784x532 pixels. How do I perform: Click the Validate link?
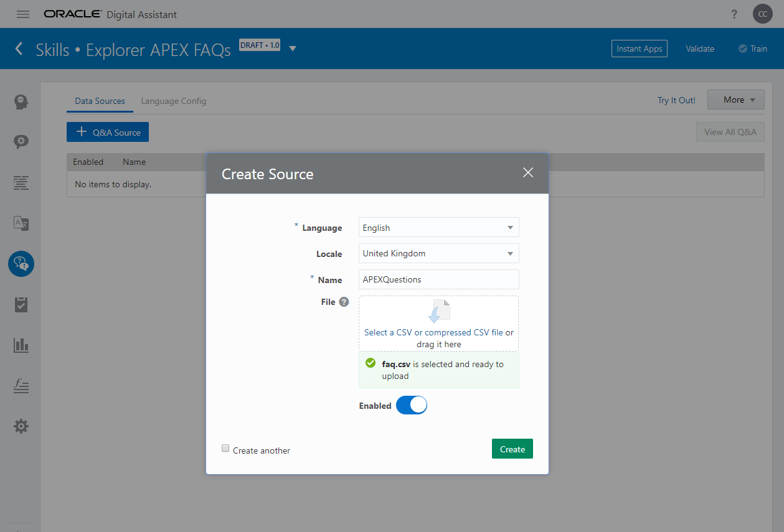tap(700, 49)
